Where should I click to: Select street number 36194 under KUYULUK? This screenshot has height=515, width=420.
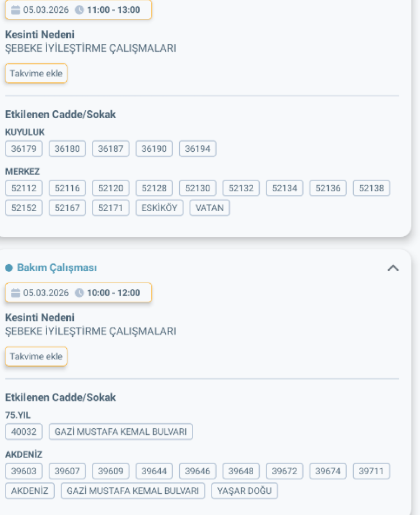(x=197, y=148)
